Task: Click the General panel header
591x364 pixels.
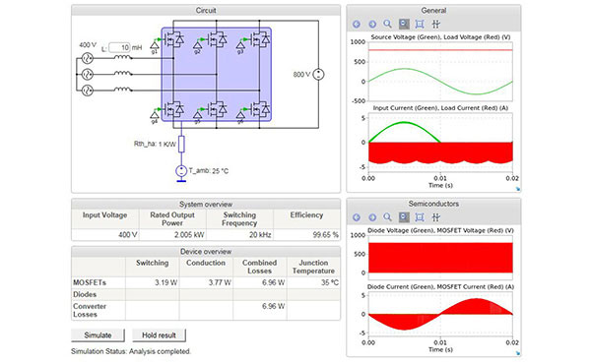Action: (433, 10)
